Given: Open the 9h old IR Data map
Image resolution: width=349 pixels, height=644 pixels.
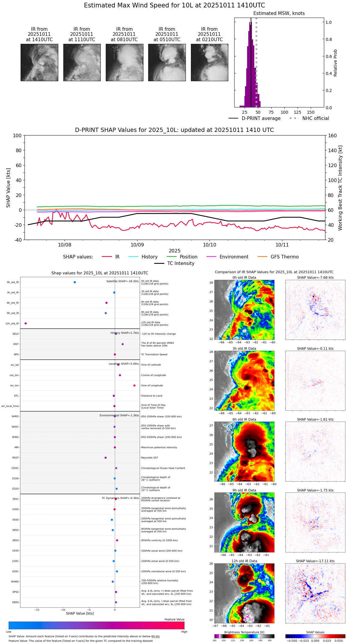Looking at the screenshot, I should tap(244, 522).
